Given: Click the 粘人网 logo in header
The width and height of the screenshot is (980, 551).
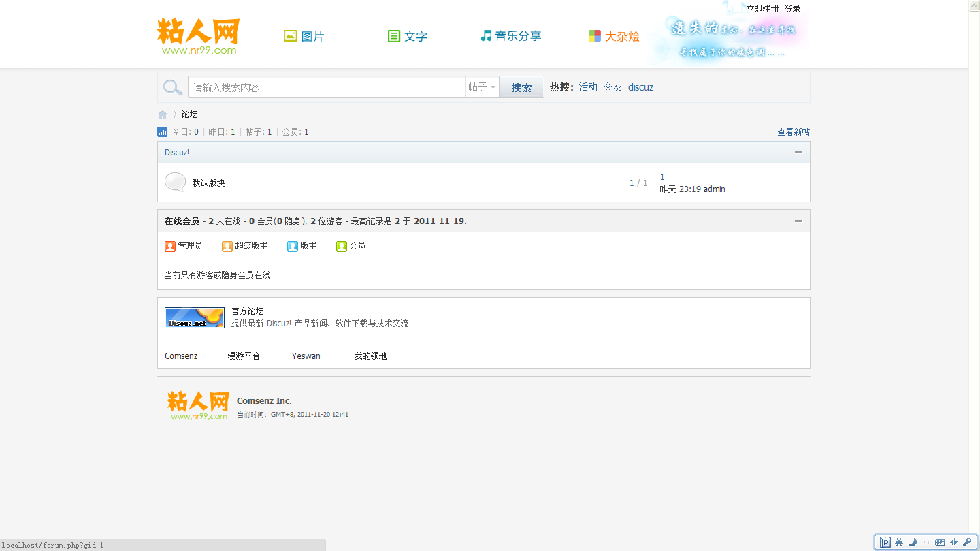Looking at the screenshot, I should point(199,36).
